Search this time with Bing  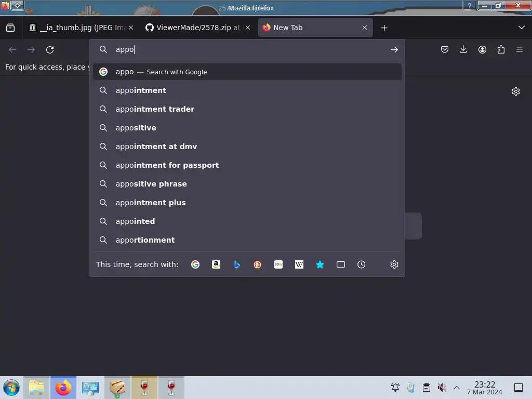pos(237,264)
